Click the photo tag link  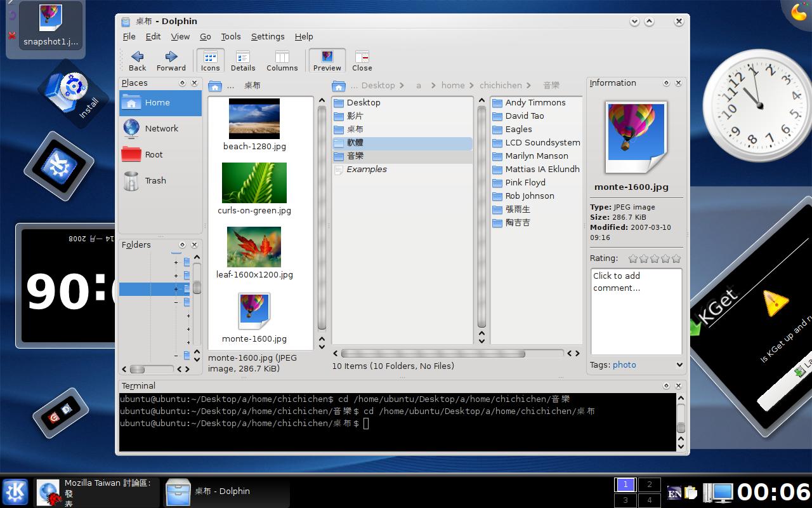point(624,365)
